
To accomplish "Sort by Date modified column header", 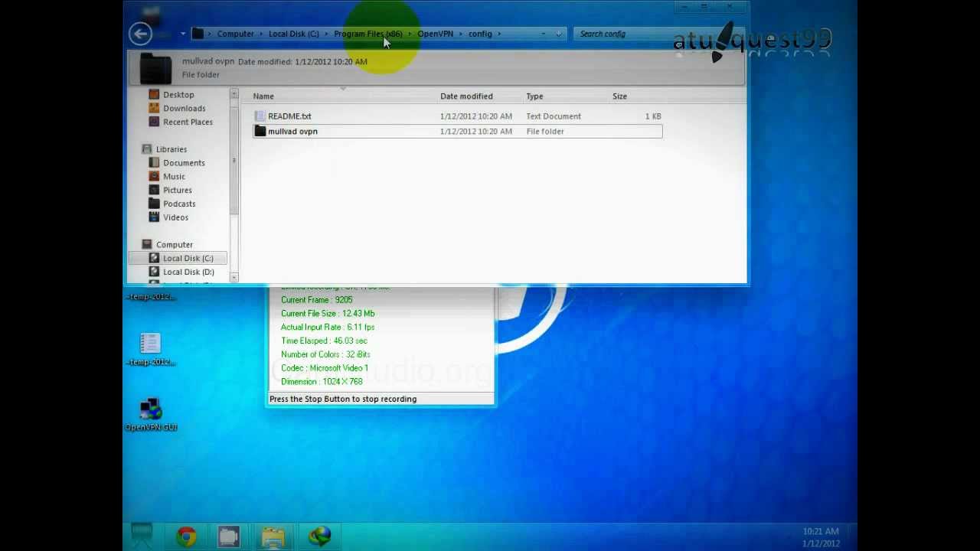I will coord(466,96).
